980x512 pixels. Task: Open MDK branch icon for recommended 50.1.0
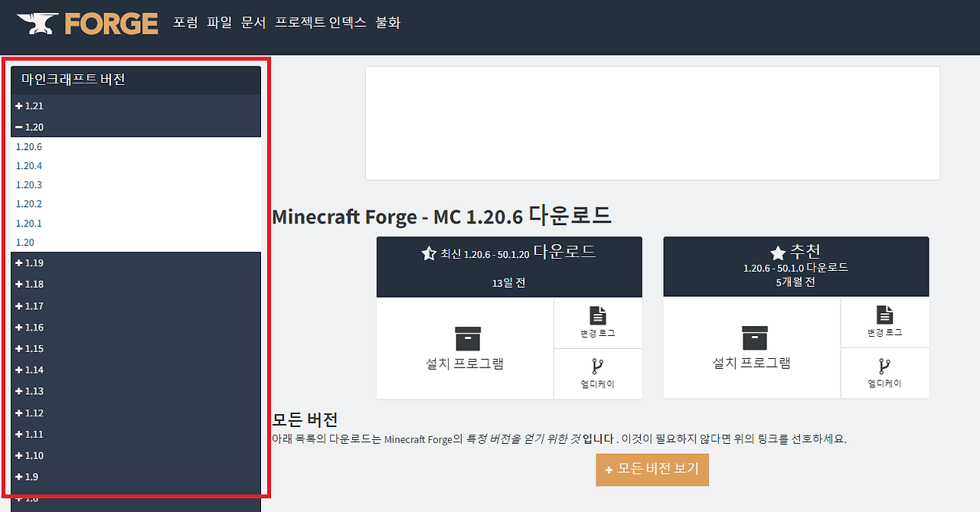click(884, 365)
